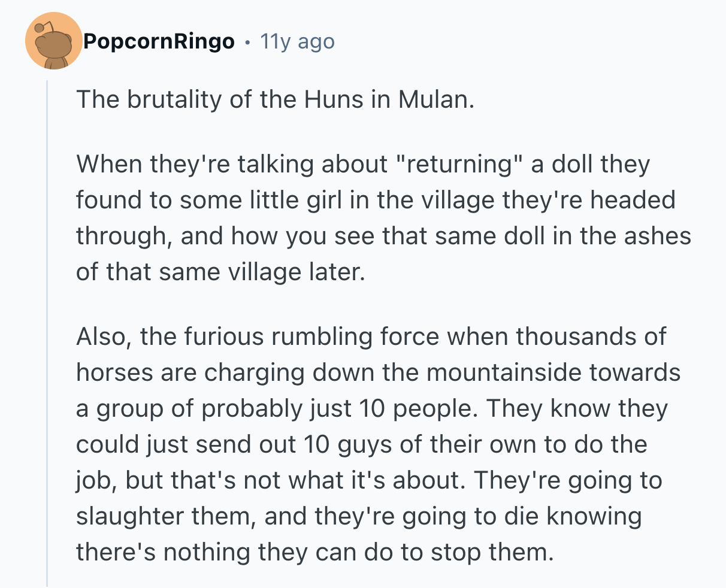Image resolution: width=726 pixels, height=588 pixels.
Task: Collapse the comment using the vertical thread line
Action: point(47,329)
